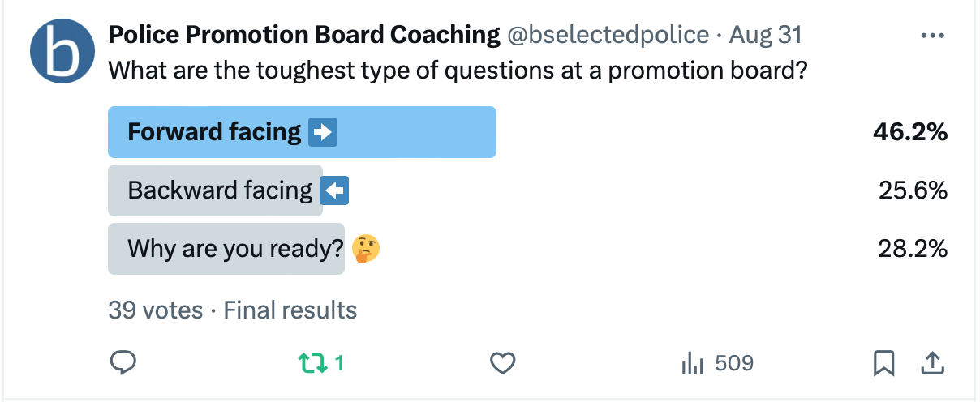
Task: Open Police Promotion Board Coaching profile name
Action: tap(304, 34)
